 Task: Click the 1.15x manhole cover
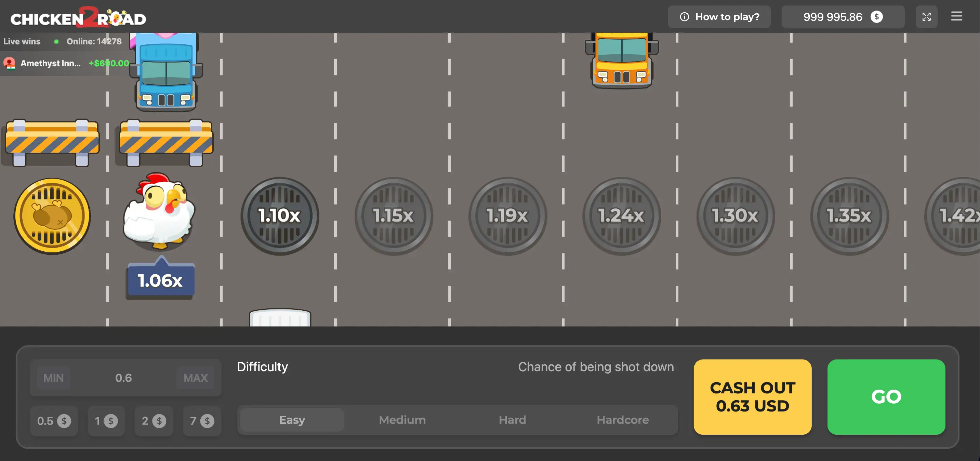click(x=393, y=216)
